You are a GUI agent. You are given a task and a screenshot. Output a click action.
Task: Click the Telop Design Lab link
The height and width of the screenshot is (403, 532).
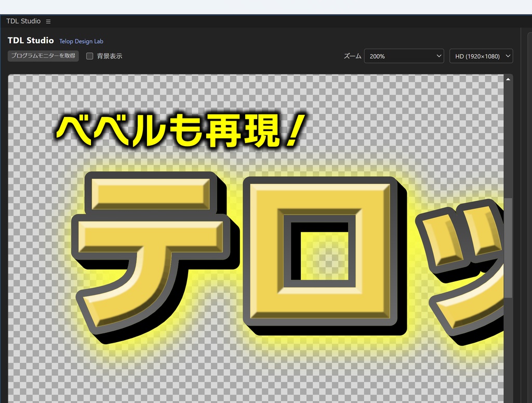tap(81, 41)
